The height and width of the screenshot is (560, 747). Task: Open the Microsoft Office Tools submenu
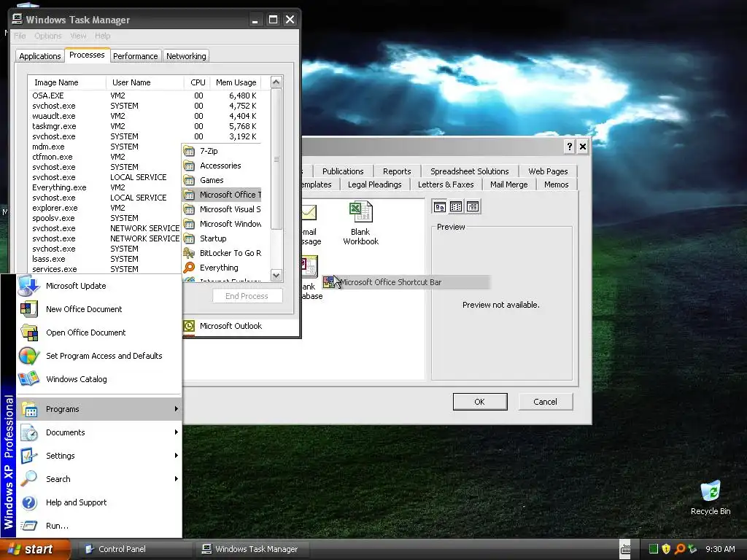coord(222,195)
